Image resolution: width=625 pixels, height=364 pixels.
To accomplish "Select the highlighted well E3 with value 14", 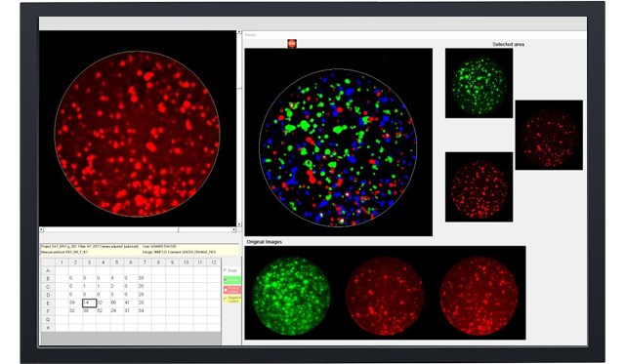I will point(89,303).
